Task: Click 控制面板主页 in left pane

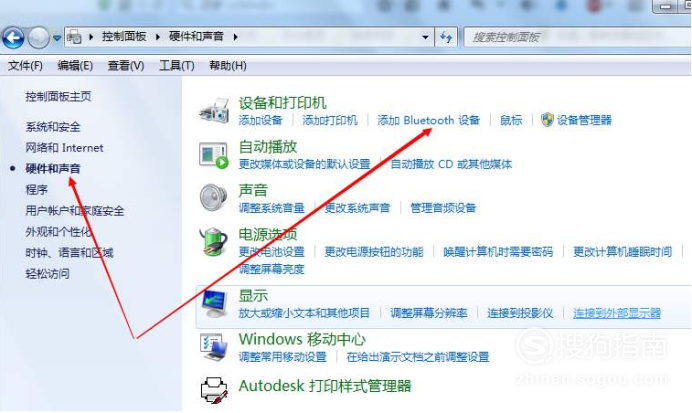Action: [x=58, y=96]
